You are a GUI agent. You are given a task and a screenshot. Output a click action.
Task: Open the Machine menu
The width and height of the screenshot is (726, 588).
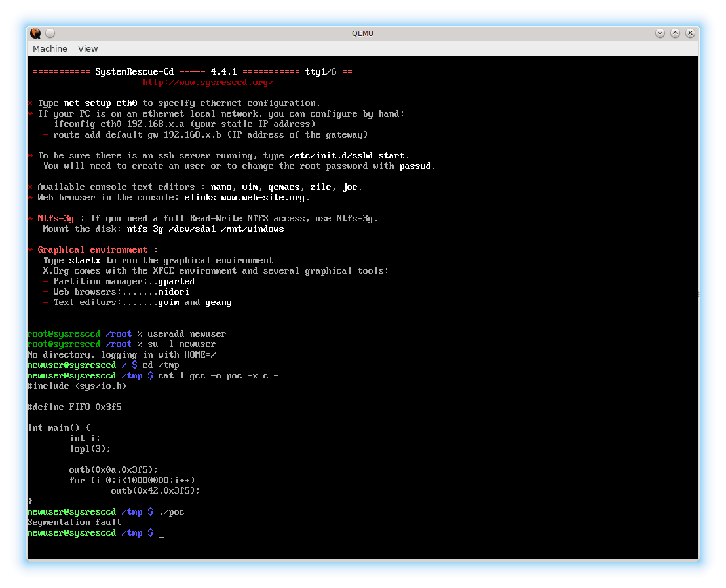50,48
